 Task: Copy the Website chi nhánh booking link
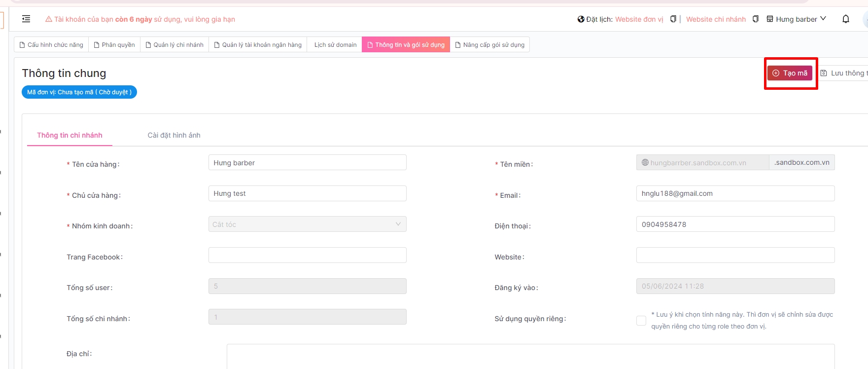pyautogui.click(x=755, y=19)
